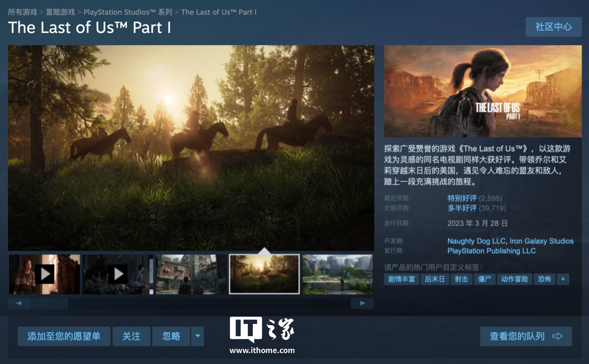Select the 射击 tag
This screenshot has width=589, height=364.
click(461, 279)
